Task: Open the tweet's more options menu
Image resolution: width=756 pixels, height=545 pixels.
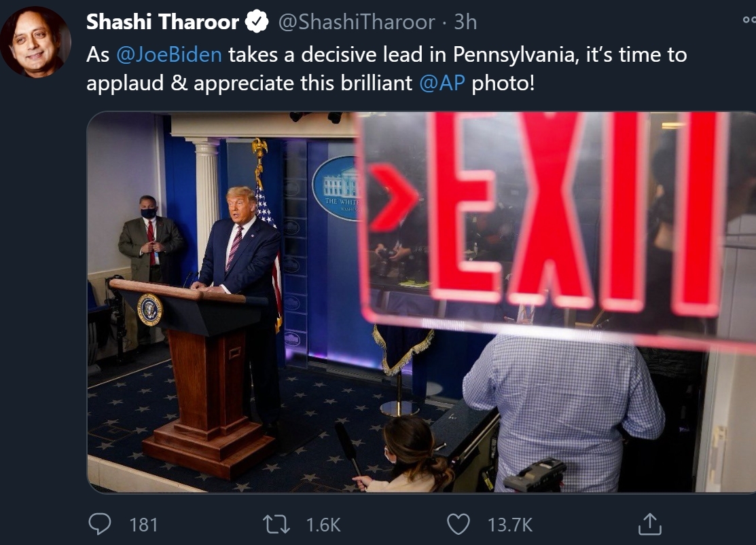Action: click(749, 20)
